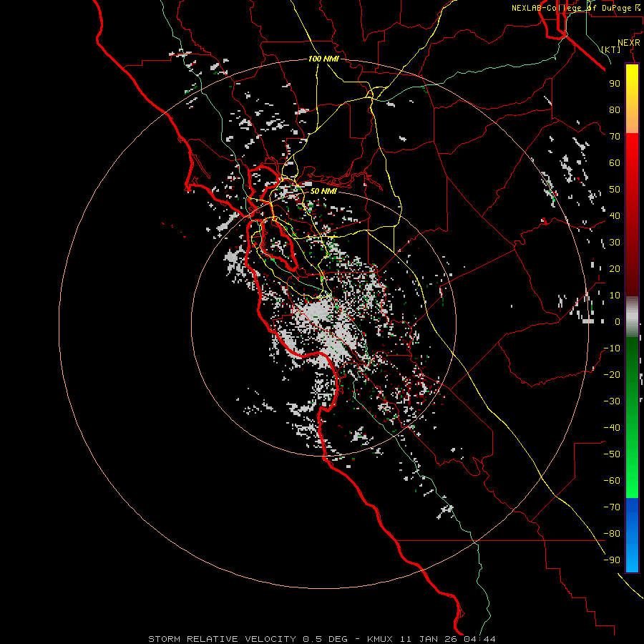The height and width of the screenshot is (644, 644).
Task: Click the -30 value on the velocity scale
Action: pyautogui.click(x=612, y=401)
